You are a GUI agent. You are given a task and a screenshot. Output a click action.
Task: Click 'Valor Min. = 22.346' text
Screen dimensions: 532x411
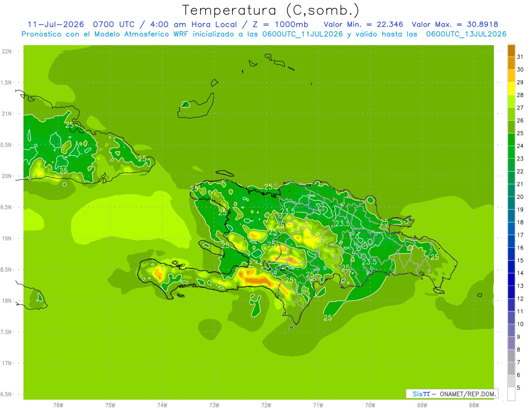coord(364,24)
